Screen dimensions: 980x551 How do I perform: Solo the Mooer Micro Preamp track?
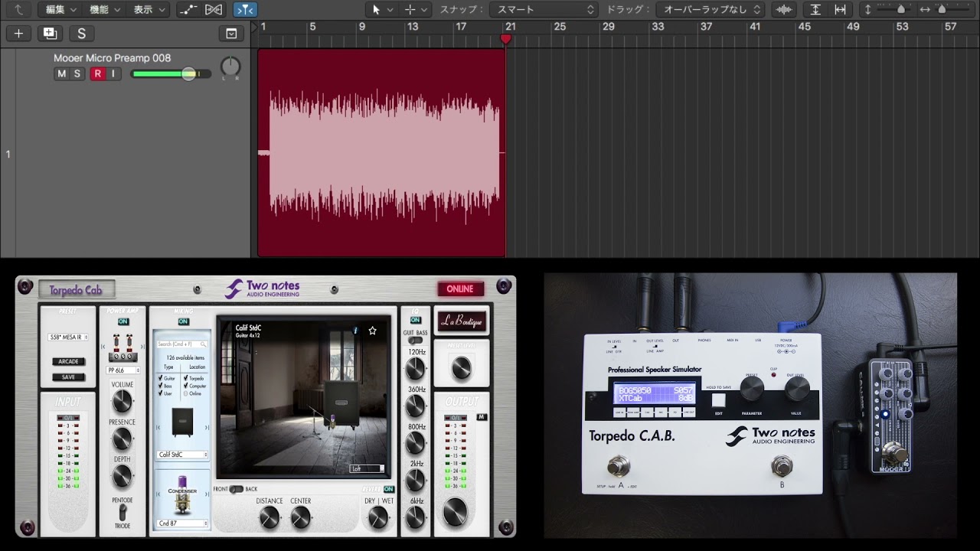[77, 73]
